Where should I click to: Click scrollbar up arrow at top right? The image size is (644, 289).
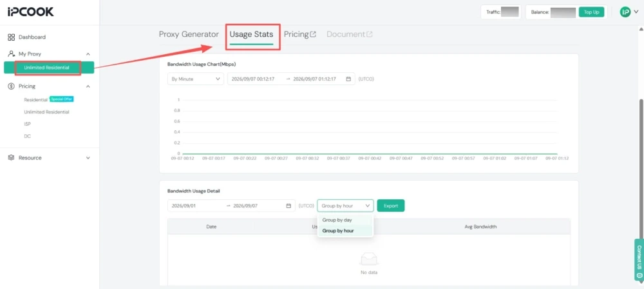[x=641, y=29]
